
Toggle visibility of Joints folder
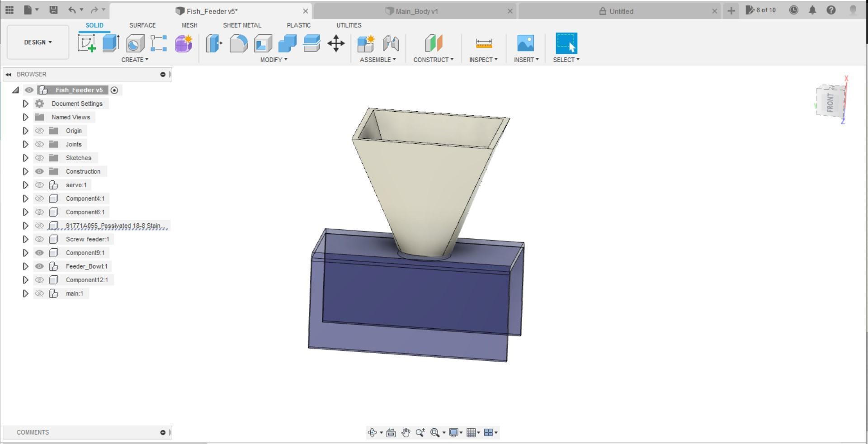click(x=39, y=144)
